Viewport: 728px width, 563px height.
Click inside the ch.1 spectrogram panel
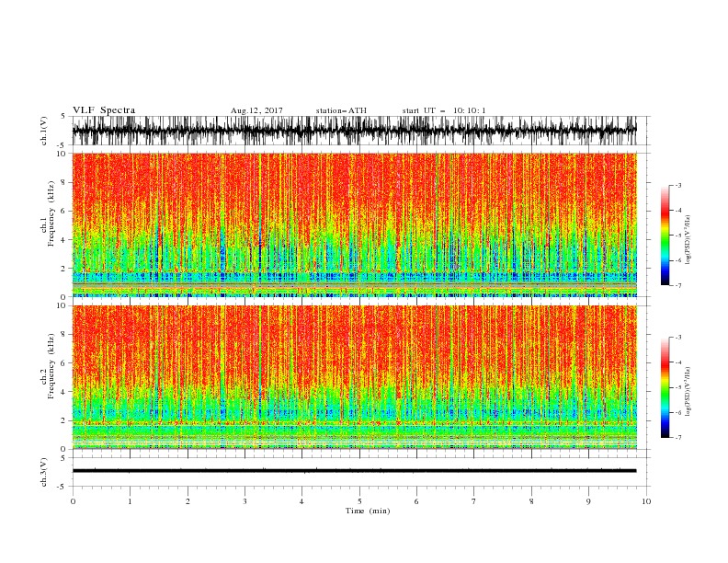tap(354, 224)
